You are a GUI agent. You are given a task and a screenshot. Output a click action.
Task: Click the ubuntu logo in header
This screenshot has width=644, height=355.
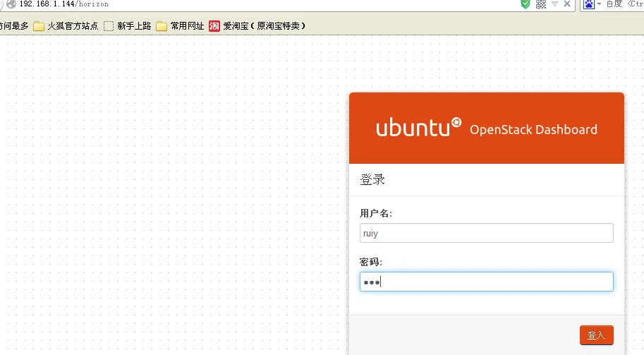pyautogui.click(x=418, y=127)
